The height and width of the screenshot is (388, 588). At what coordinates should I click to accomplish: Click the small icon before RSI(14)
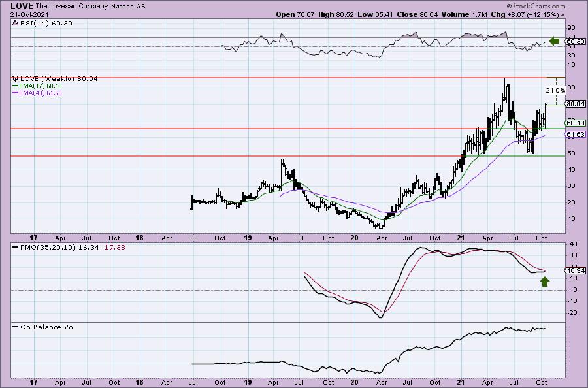point(15,23)
